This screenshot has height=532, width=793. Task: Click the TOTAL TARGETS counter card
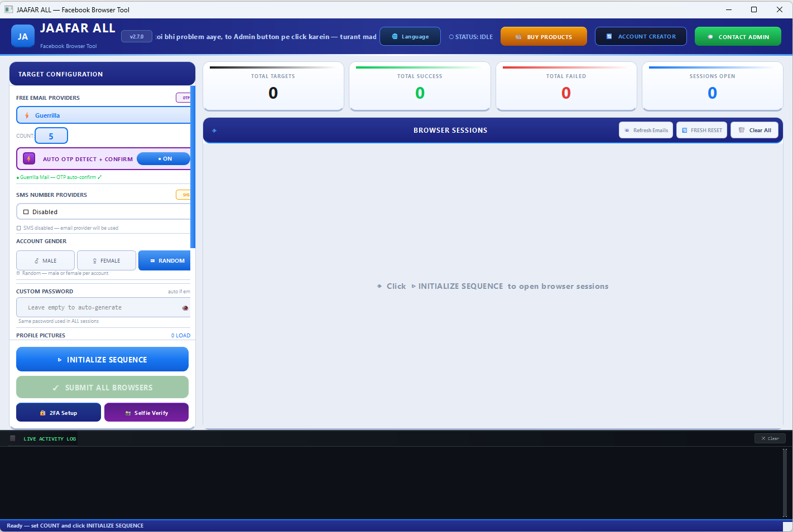point(273,86)
